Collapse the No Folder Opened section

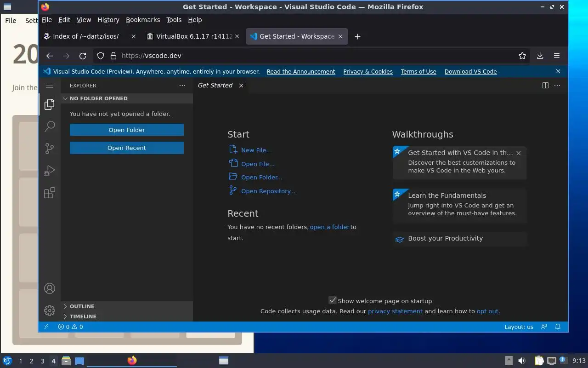point(127,98)
